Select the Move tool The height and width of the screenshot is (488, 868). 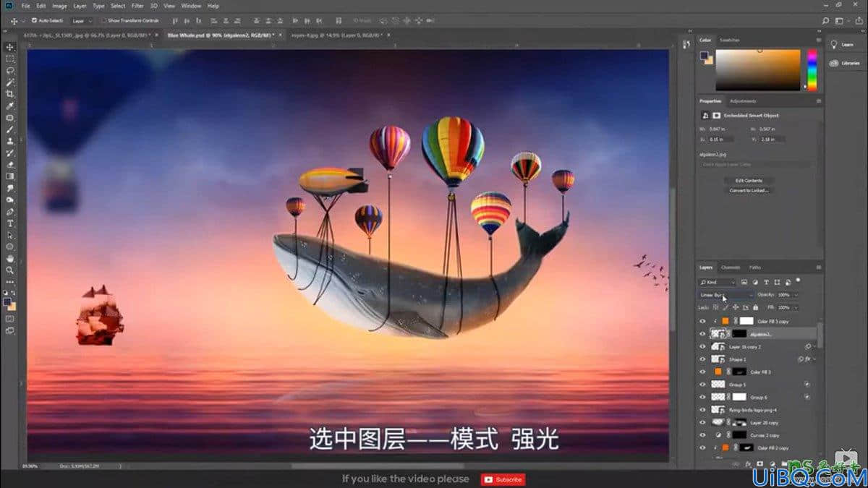click(10, 47)
